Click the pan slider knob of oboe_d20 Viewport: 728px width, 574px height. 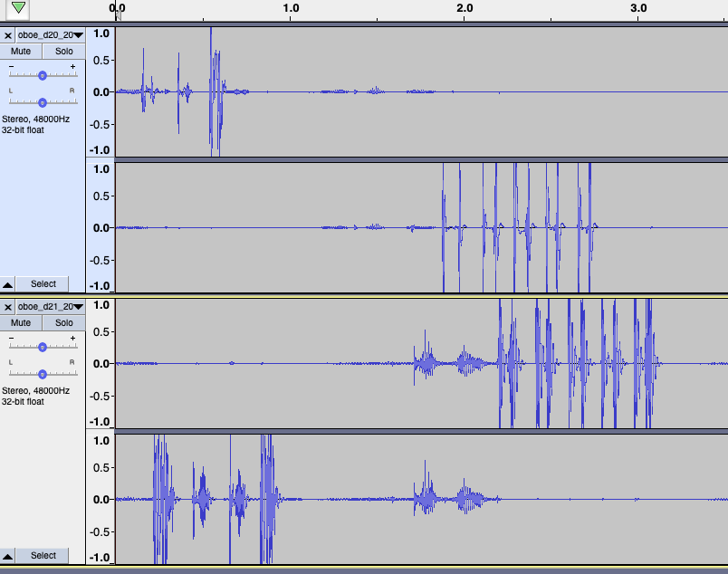click(43, 102)
